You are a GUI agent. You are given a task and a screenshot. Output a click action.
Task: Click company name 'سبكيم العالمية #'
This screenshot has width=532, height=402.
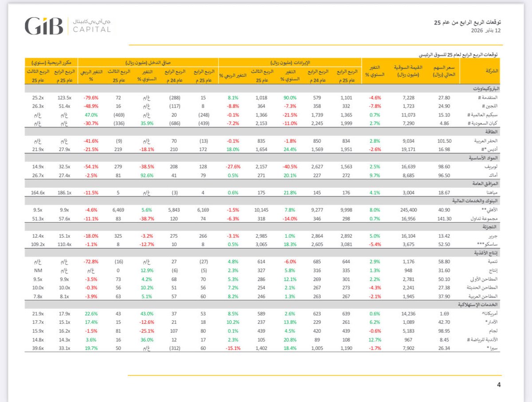(482, 115)
